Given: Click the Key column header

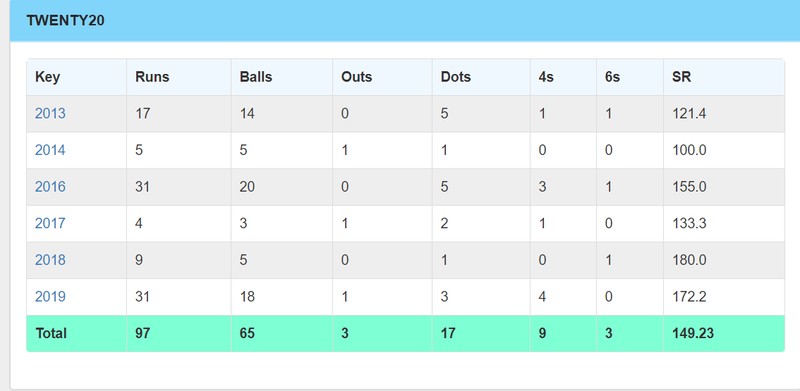Looking at the screenshot, I should [47, 77].
